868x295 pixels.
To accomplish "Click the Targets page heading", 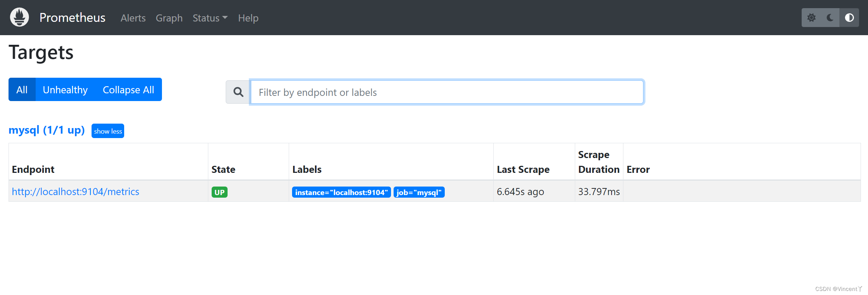I will pos(41,53).
